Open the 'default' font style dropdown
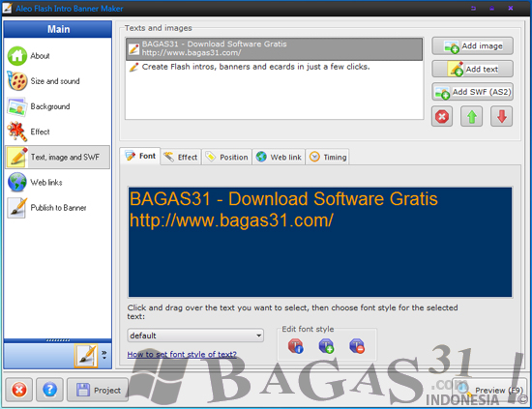532x409 pixels. [195, 336]
